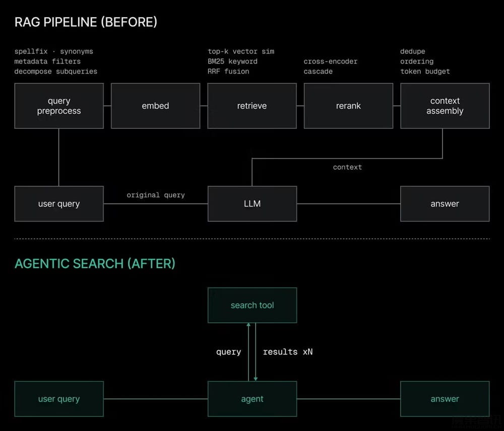Click the 'cross-encoder' label
Screen dimensions: 504x431
[331, 61]
